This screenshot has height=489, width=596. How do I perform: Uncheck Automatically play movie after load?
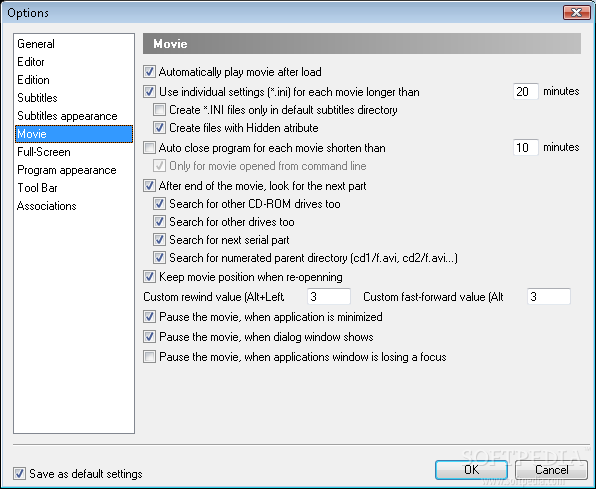pos(149,72)
